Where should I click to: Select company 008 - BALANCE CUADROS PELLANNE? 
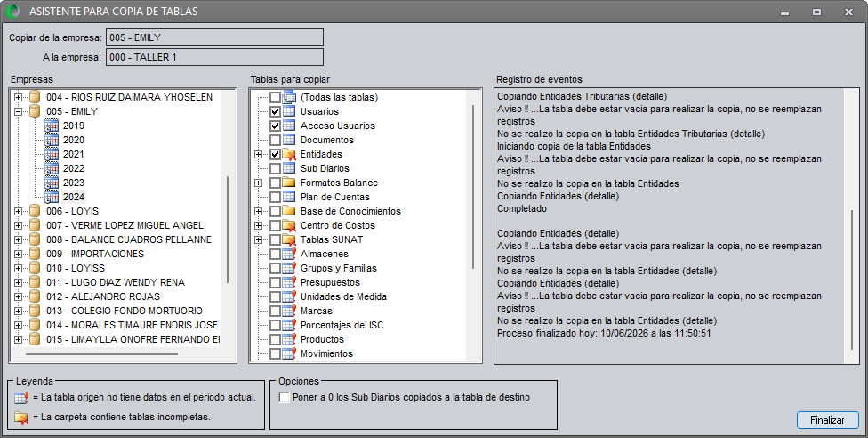tap(128, 240)
